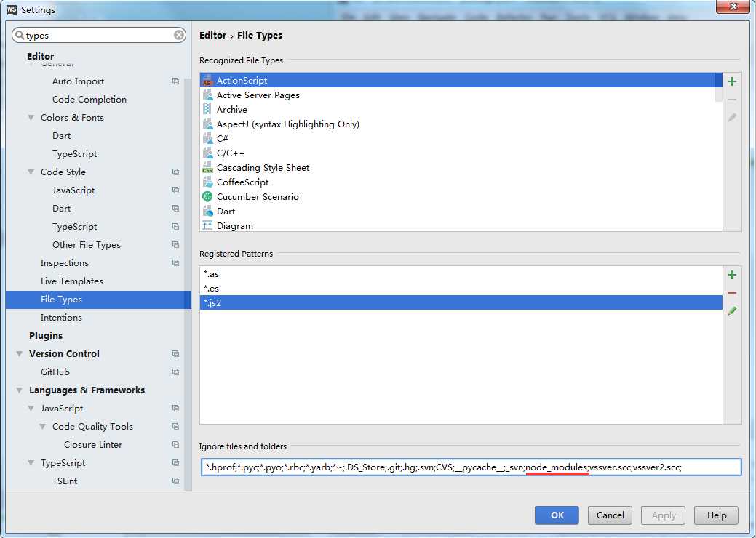Clear the settings search field
Viewport: 756px width, 538px height.
click(179, 35)
